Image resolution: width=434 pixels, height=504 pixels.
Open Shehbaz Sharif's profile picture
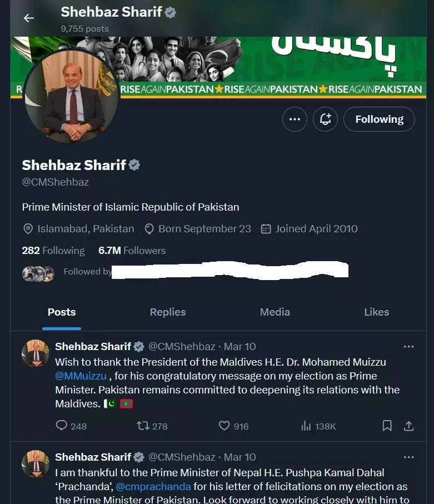[x=71, y=97]
